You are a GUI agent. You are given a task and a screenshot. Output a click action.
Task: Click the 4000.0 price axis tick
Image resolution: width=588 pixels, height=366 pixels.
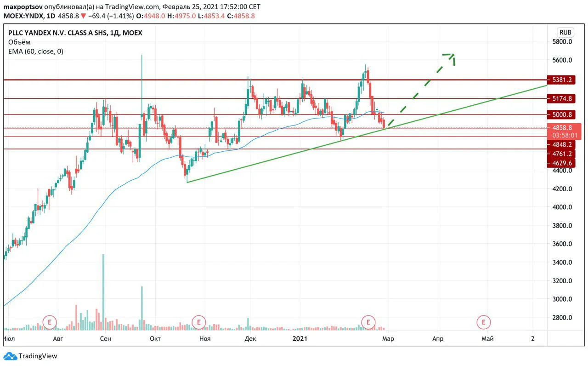point(562,207)
